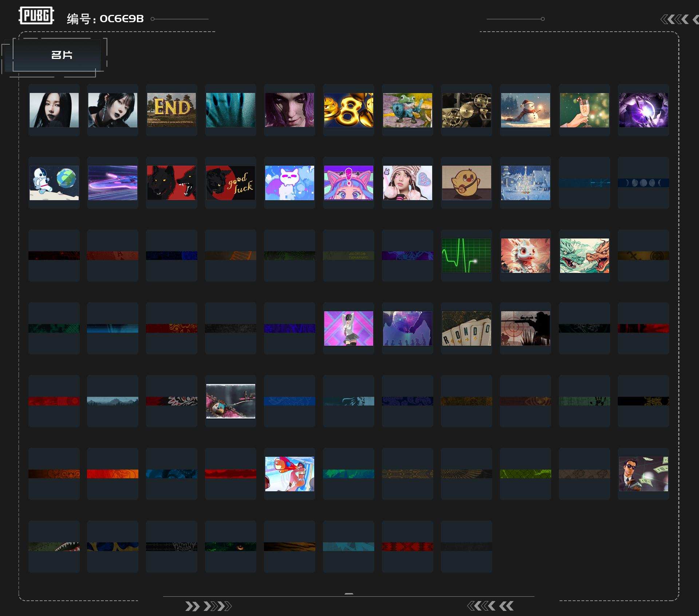The width and height of the screenshot is (699, 616).
Task: Pick the teal and orange dragons nameplate
Action: [584, 255]
